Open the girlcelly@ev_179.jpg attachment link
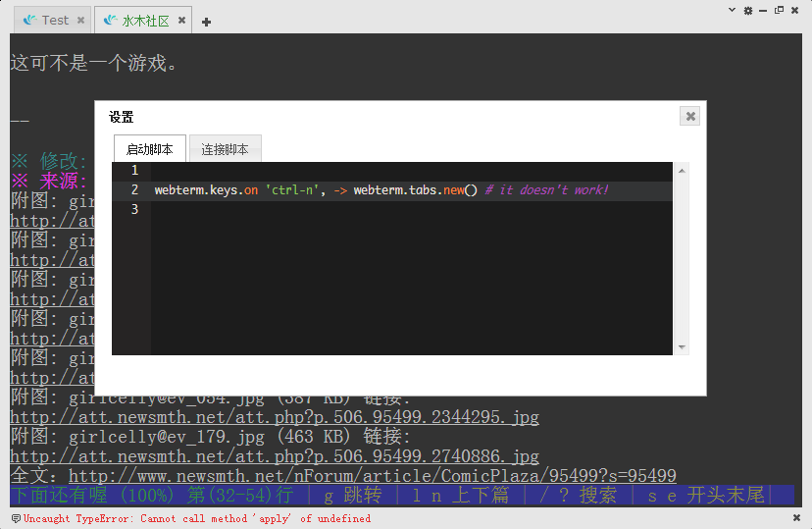The height and width of the screenshot is (529, 812). pos(275,456)
